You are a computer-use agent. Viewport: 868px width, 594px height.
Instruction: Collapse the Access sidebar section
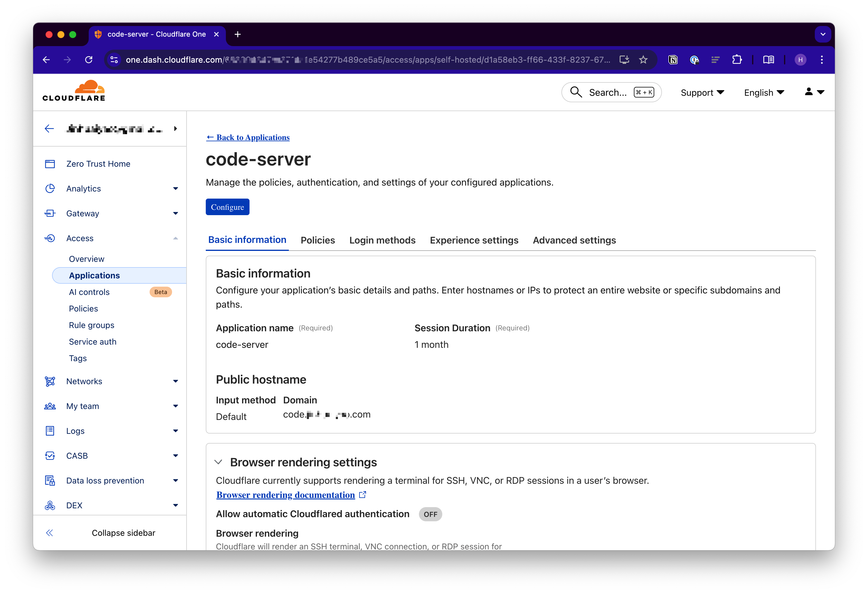click(176, 238)
